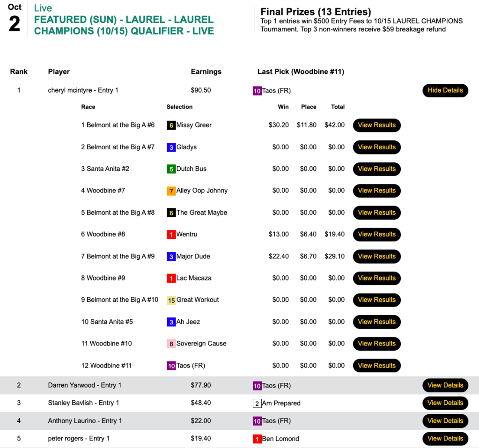Image resolution: width=479 pixels, height=448 pixels.
Task: Open results for Woodbine #8 Wentru pick
Action: coord(376,235)
